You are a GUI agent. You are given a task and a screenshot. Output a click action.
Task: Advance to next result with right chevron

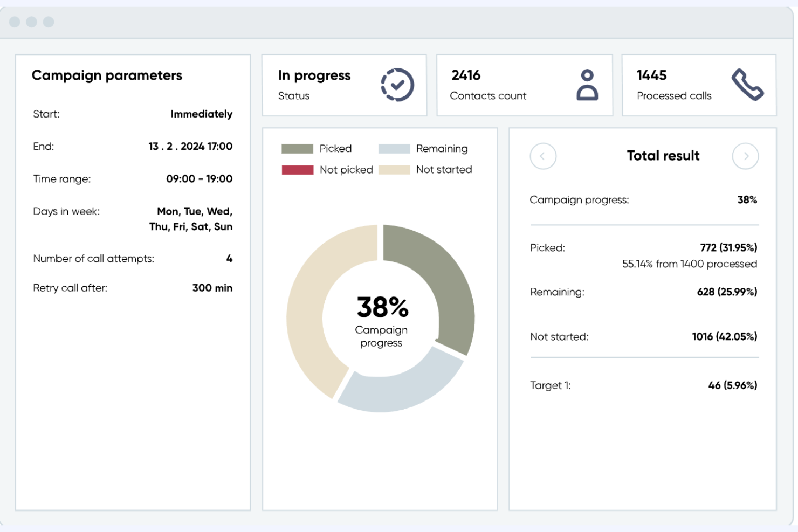746,156
